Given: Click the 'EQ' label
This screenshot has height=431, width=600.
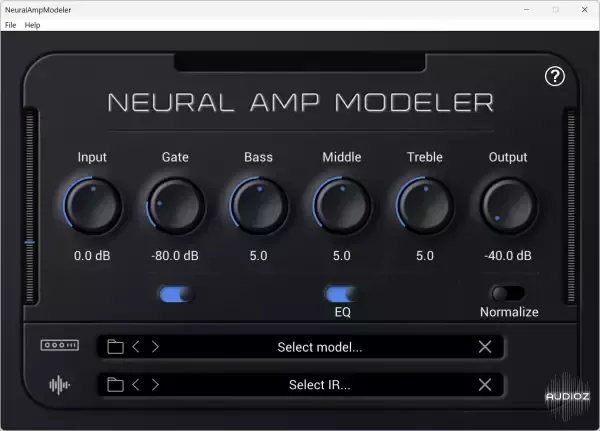Looking at the screenshot, I should click(x=342, y=312).
